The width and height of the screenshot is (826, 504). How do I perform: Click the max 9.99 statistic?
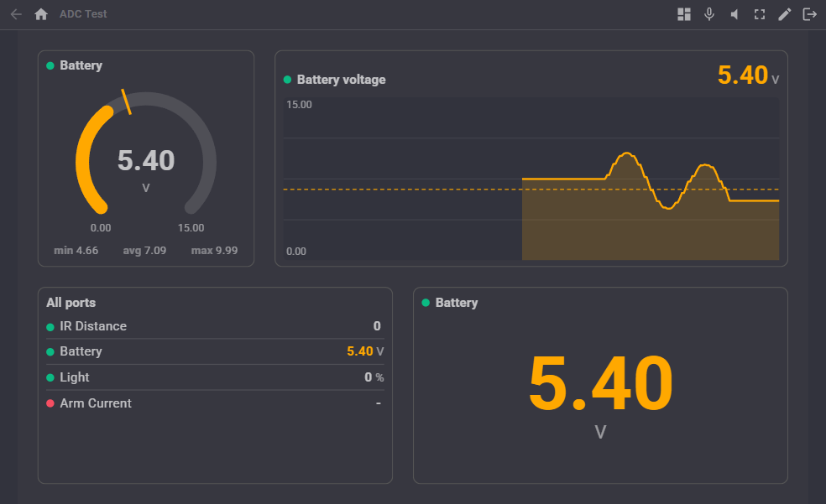[214, 251]
